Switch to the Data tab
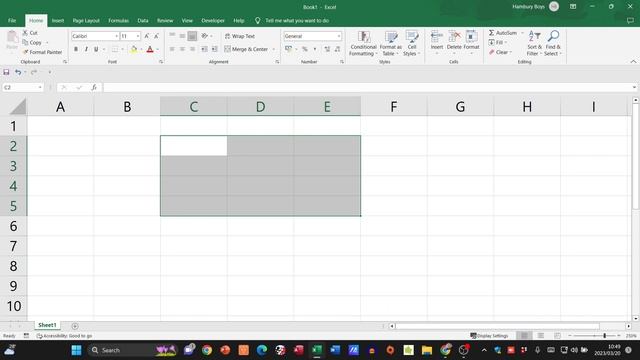The height and width of the screenshot is (360, 640). coord(143,20)
